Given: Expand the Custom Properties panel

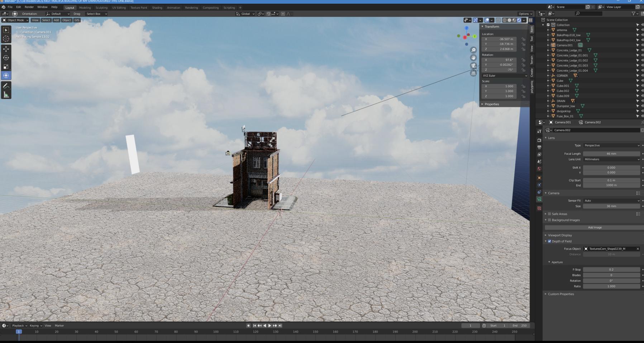Looking at the screenshot, I should pos(561,294).
